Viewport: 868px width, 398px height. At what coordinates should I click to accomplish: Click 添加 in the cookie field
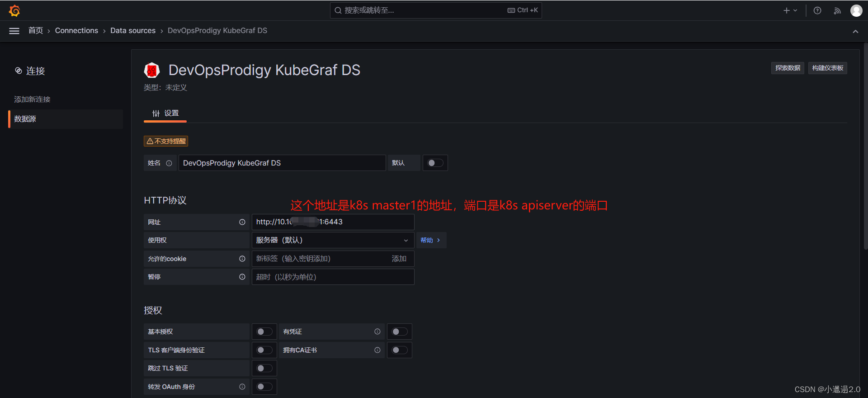399,259
